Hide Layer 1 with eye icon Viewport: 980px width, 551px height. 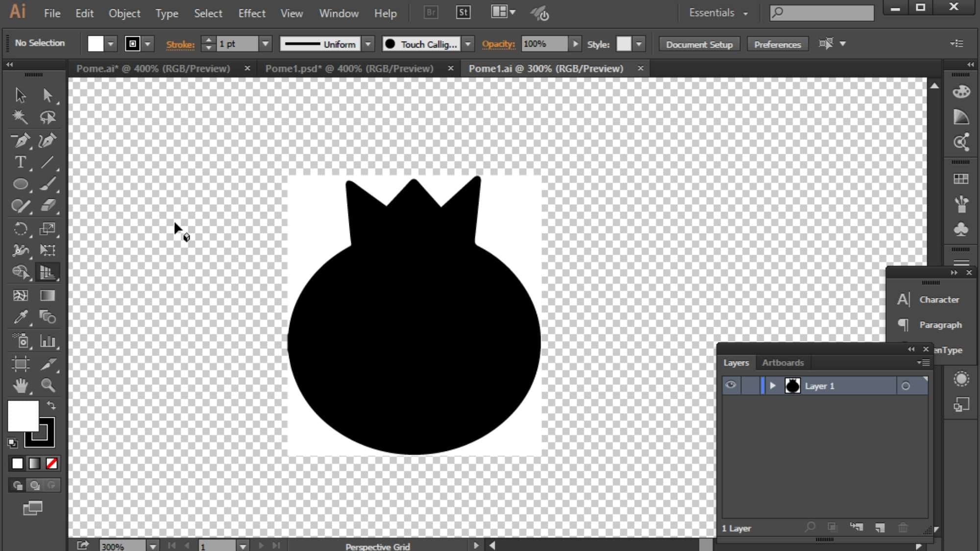(x=731, y=385)
